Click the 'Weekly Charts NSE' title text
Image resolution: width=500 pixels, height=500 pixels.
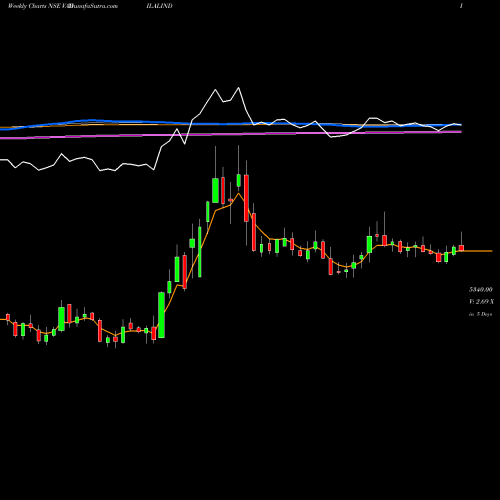(x=34, y=6)
